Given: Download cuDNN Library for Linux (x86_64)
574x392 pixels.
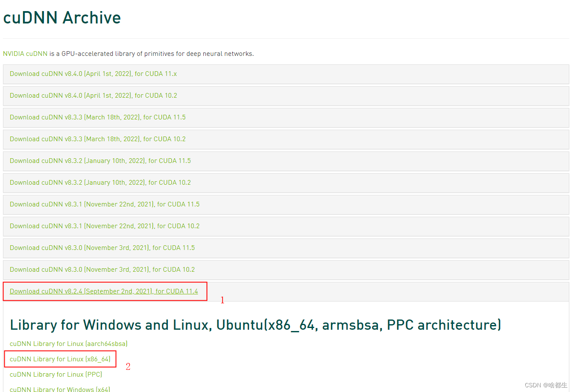Looking at the screenshot, I should pyautogui.click(x=60, y=359).
